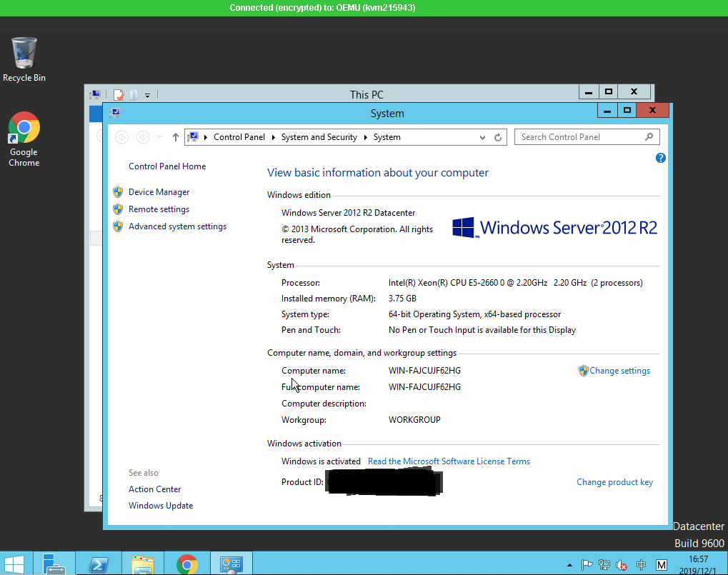Viewport: 728px width, 575px height.
Task: Expand the arrow after System and Security
Action: coord(365,137)
